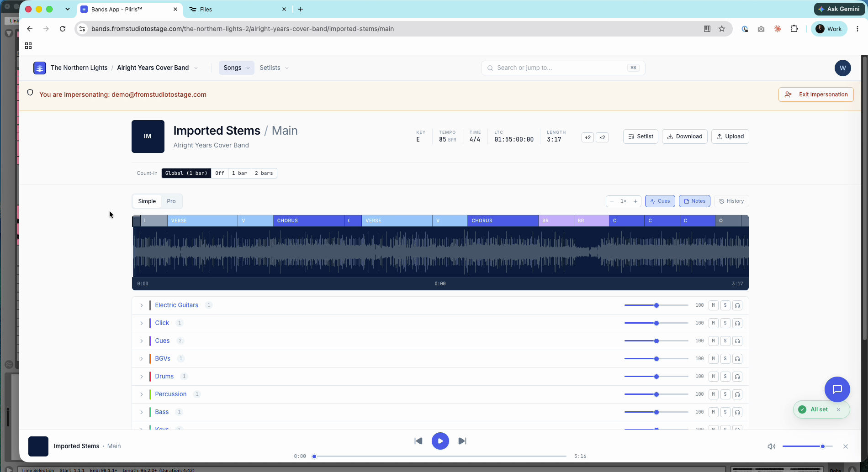The image size is (868, 472).
Task: Click headphone icon for Percussion track
Action: tap(737, 394)
